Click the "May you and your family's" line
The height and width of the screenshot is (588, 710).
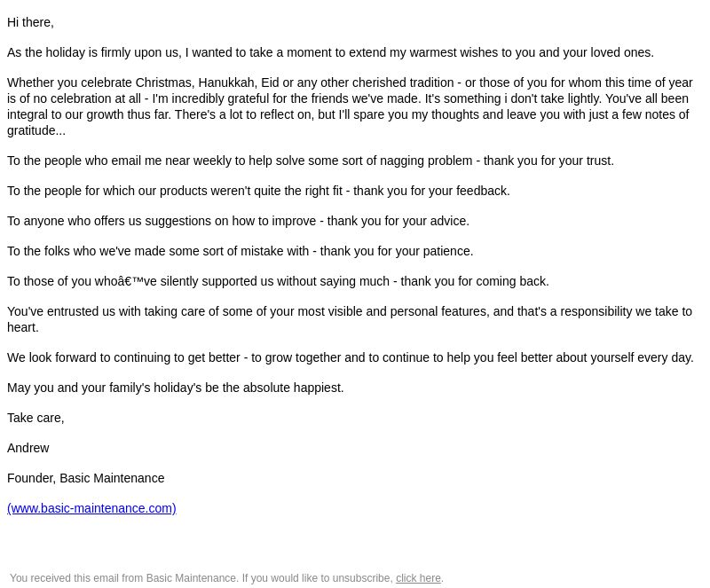(x=175, y=388)
